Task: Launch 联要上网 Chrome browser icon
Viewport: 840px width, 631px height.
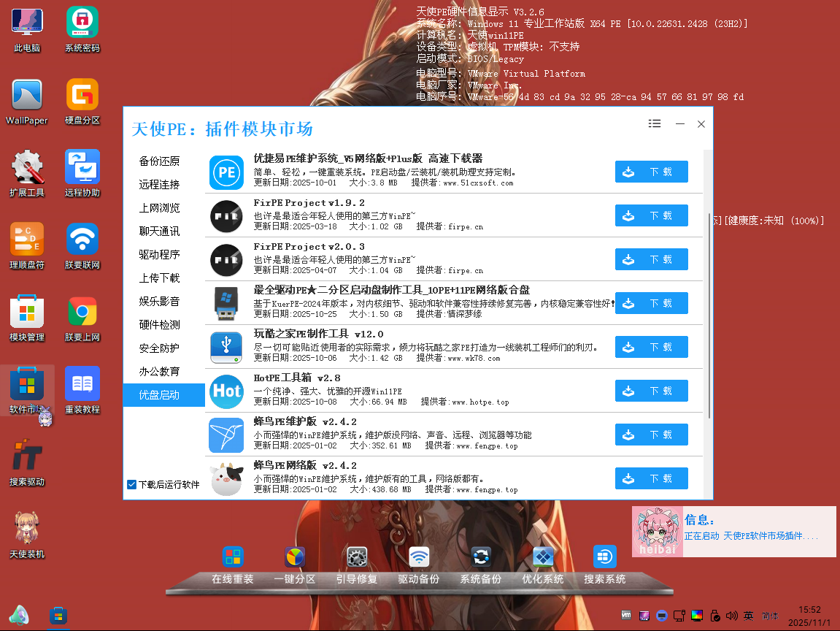Action: click(82, 312)
